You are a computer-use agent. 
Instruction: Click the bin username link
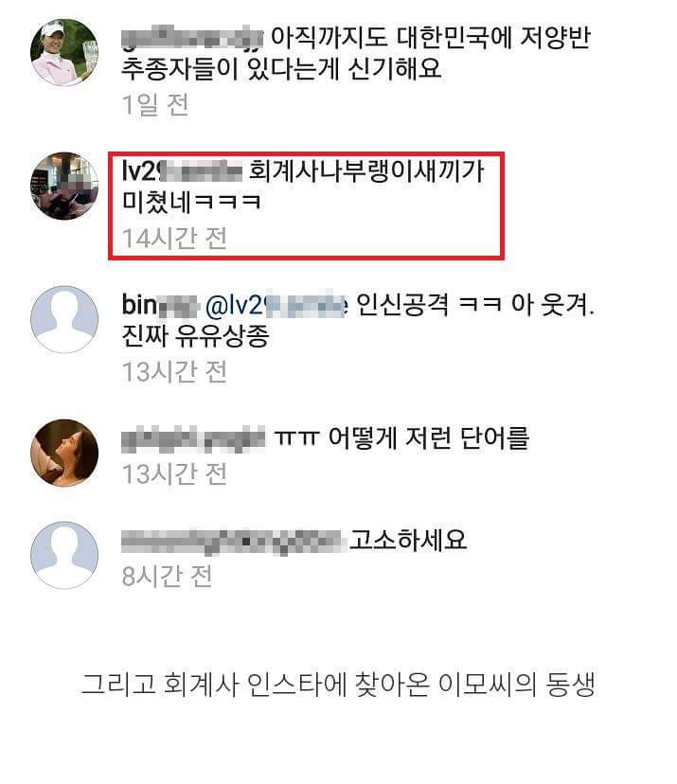[x=159, y=305]
